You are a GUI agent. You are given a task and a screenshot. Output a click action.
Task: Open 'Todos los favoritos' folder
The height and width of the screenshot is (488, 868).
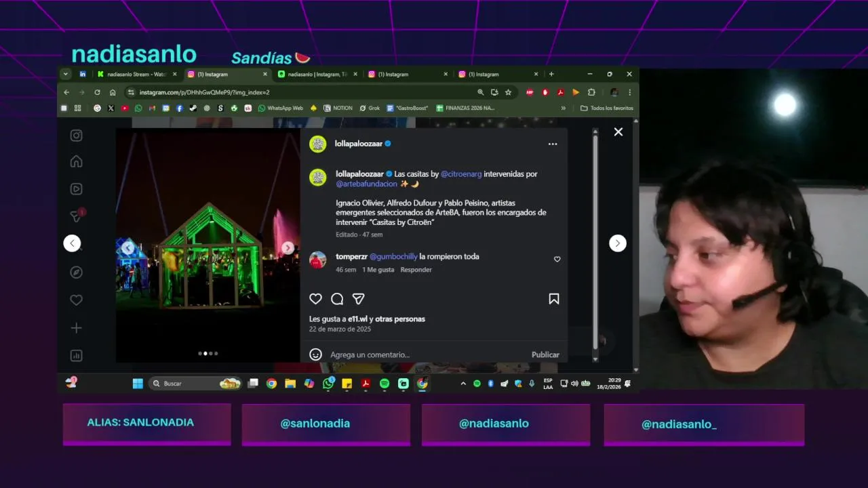pyautogui.click(x=607, y=108)
